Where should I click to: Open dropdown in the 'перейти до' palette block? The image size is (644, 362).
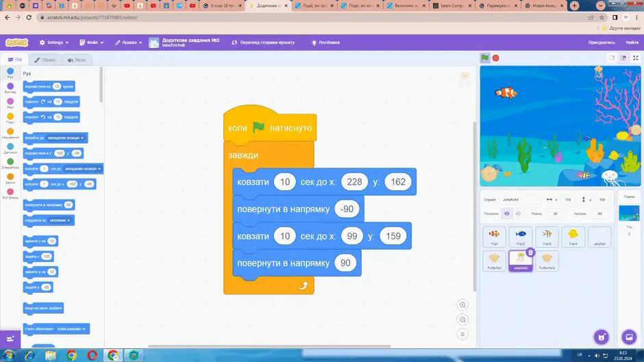tap(66, 138)
